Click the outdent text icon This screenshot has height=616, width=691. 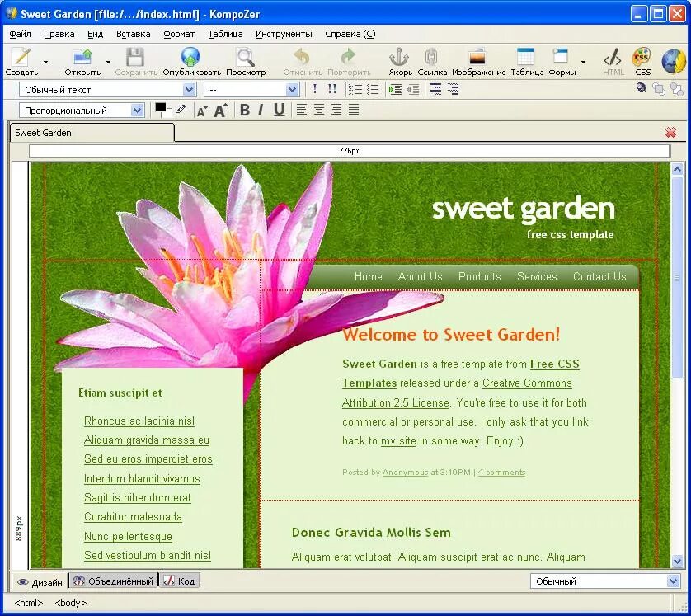tap(413, 89)
